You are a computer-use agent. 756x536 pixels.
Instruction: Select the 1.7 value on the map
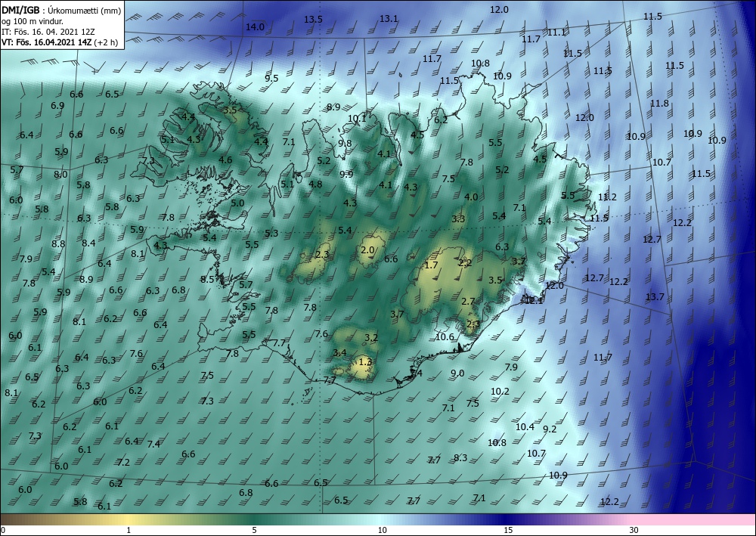tap(432, 265)
